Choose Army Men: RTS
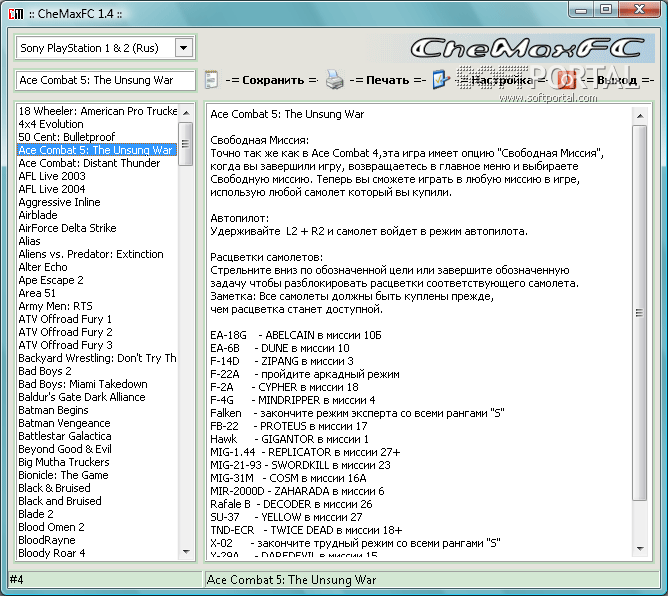668x596 pixels. (97, 306)
